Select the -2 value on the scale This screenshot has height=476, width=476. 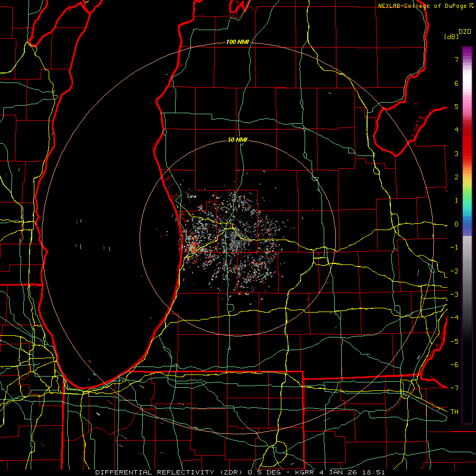tap(454, 271)
